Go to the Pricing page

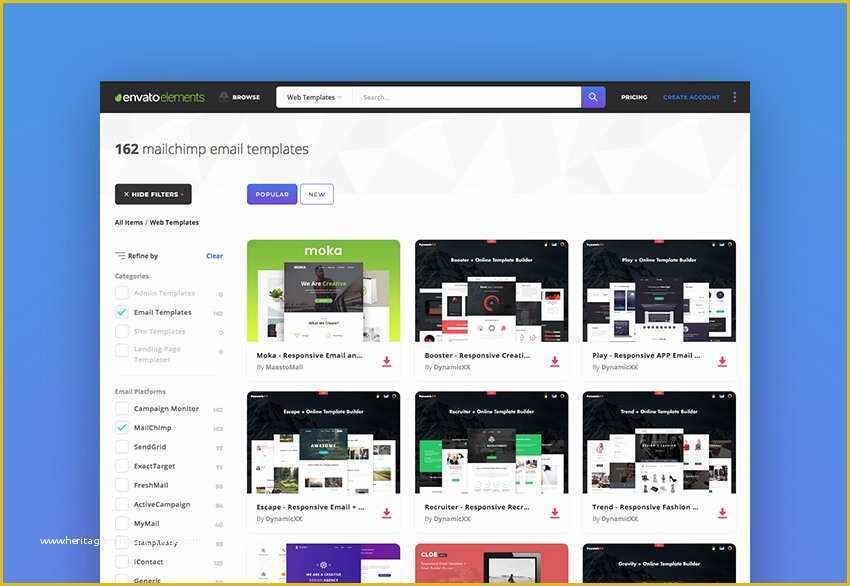point(634,97)
